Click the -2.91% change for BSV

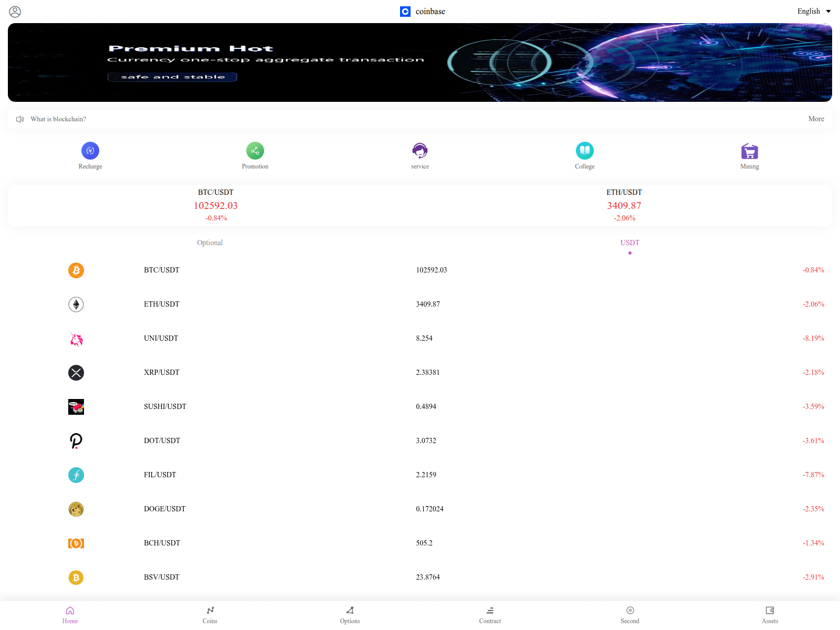(x=813, y=577)
